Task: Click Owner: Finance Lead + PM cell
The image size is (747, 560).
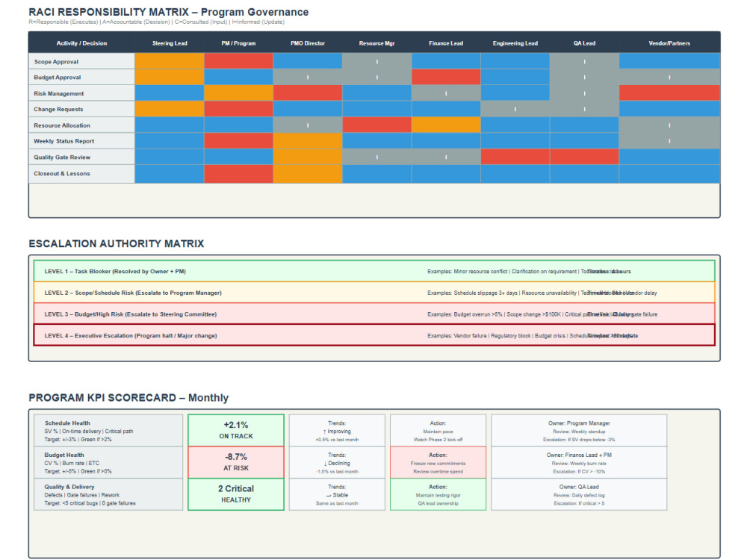Action: pyautogui.click(x=579, y=462)
